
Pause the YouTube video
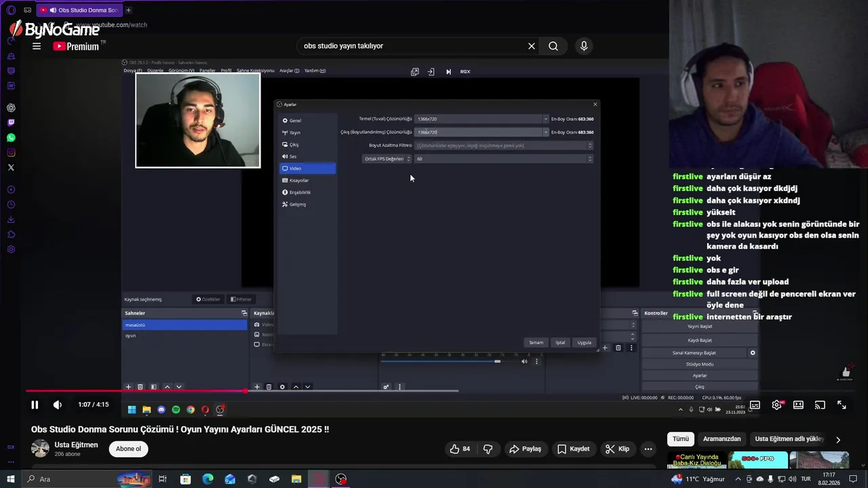(x=35, y=405)
